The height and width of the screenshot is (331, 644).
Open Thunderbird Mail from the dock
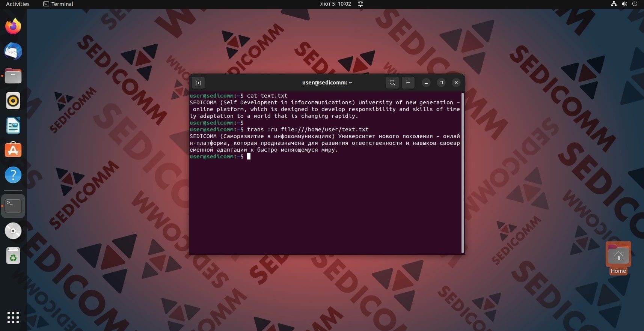[13, 51]
